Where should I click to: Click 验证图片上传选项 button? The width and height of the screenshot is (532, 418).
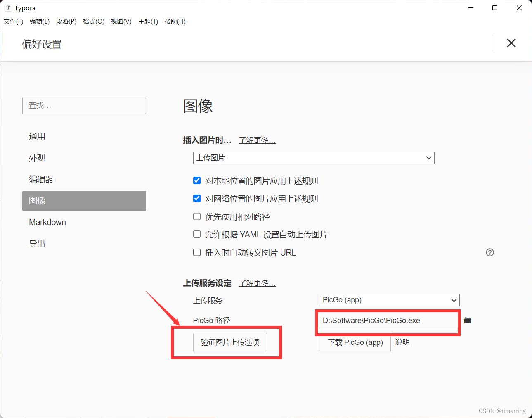pos(230,342)
